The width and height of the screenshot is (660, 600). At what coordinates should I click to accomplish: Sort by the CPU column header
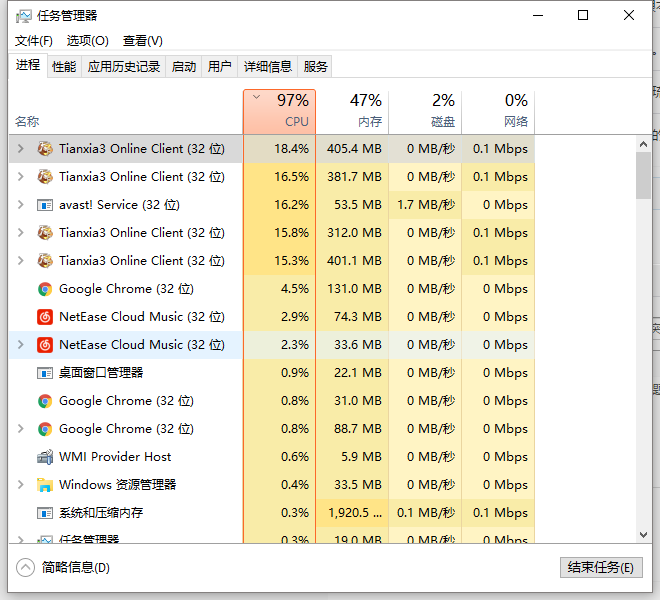pos(279,112)
